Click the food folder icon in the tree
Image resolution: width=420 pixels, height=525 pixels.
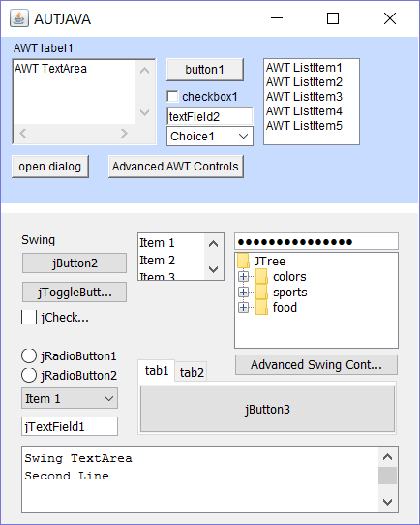pos(261,307)
